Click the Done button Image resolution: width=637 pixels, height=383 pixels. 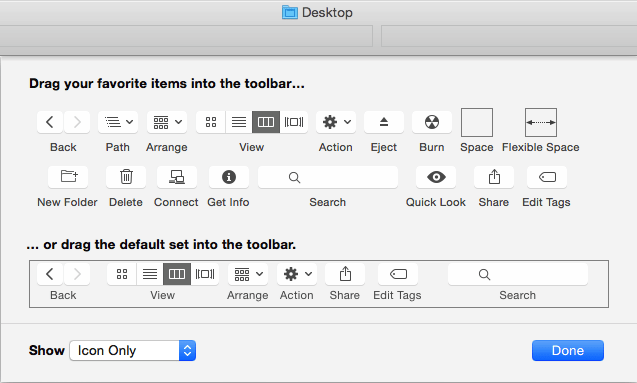(568, 351)
